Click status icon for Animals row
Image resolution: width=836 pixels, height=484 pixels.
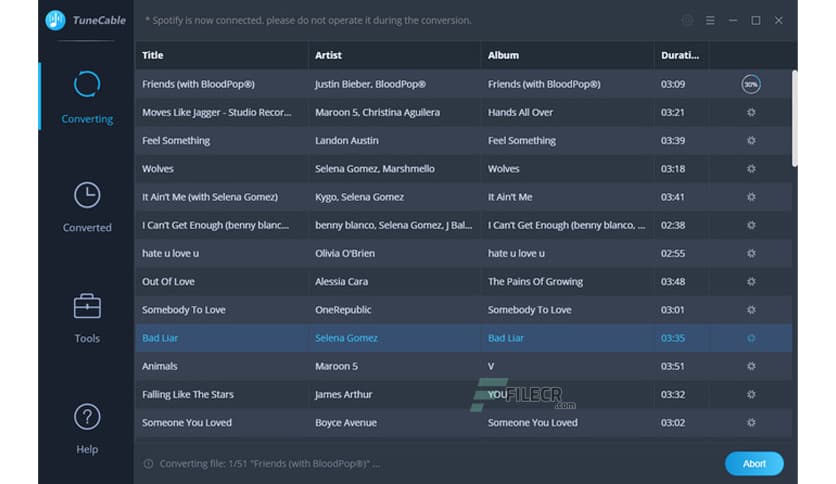(x=751, y=367)
